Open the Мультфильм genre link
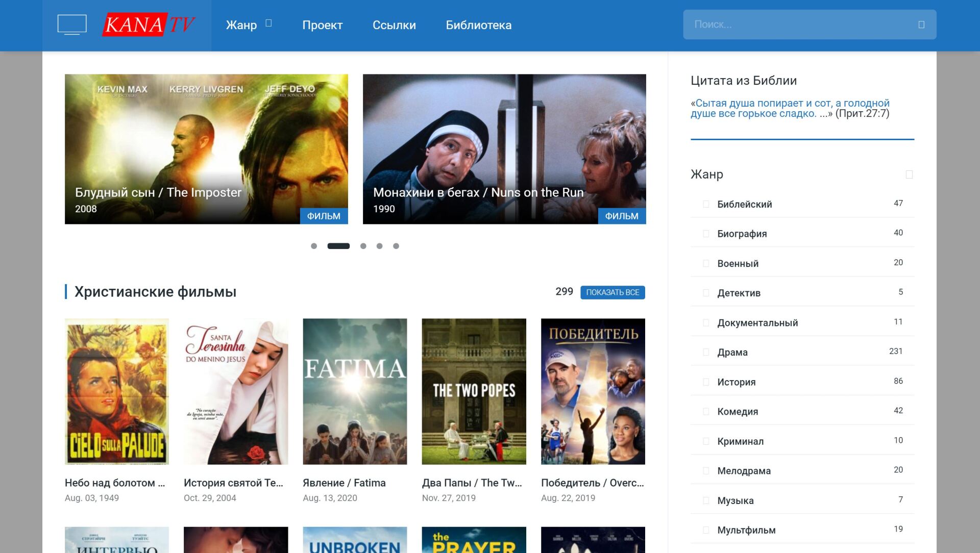 tap(746, 530)
